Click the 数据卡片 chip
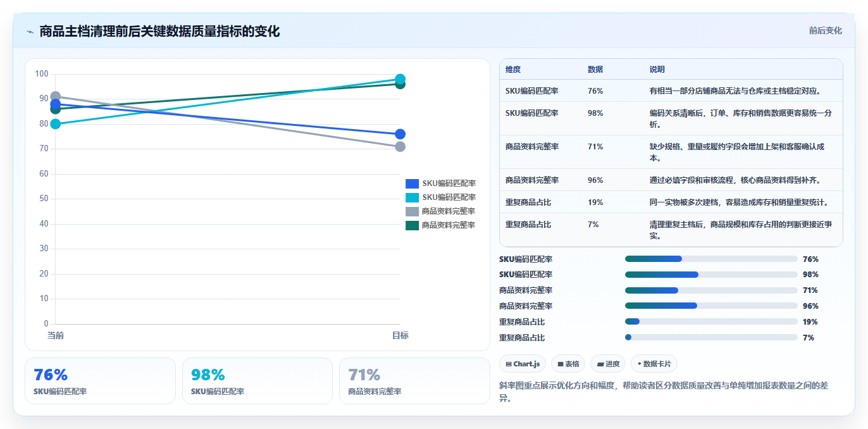 point(654,364)
